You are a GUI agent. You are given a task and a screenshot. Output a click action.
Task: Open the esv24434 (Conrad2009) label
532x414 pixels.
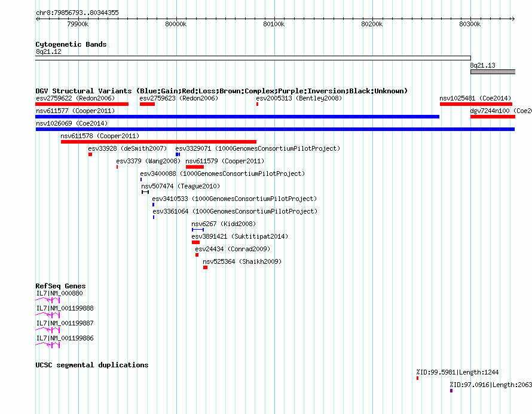(233, 249)
